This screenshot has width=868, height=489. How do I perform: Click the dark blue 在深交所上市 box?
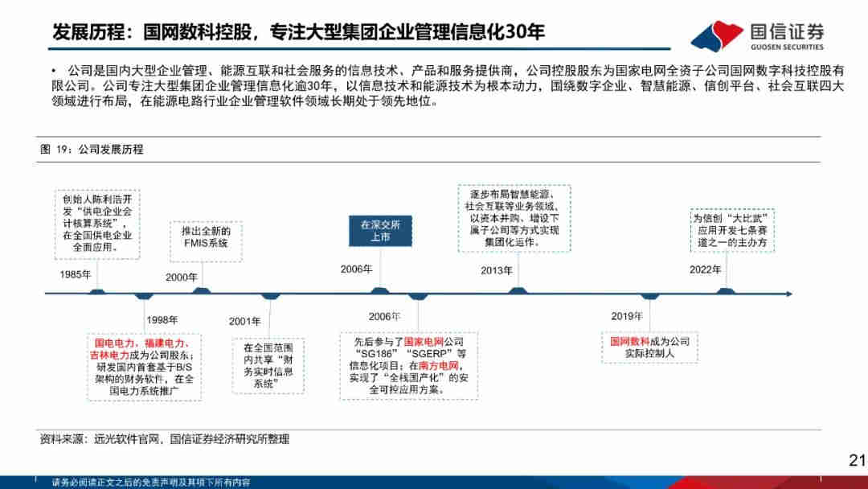click(380, 232)
